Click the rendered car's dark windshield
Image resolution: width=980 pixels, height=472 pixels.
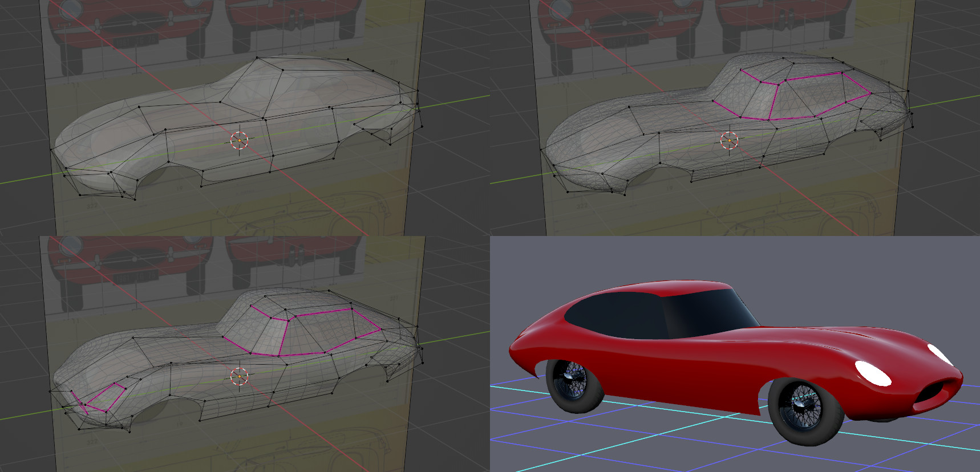[711, 313]
